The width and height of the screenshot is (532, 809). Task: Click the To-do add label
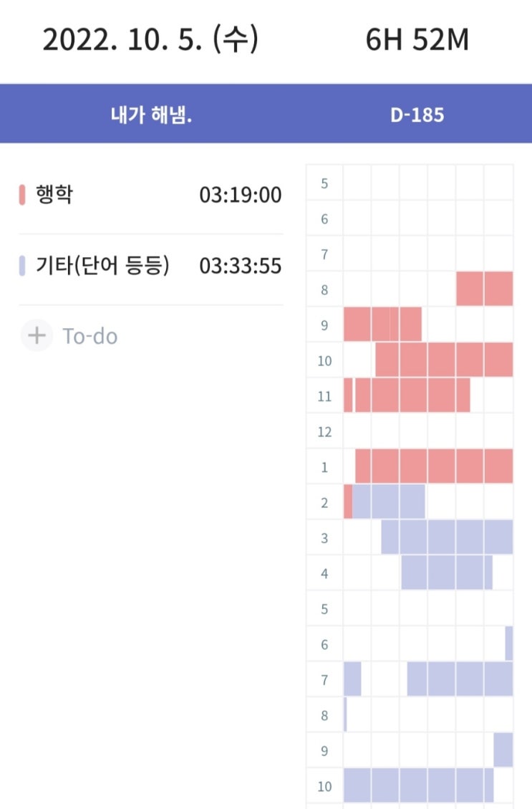(x=90, y=336)
